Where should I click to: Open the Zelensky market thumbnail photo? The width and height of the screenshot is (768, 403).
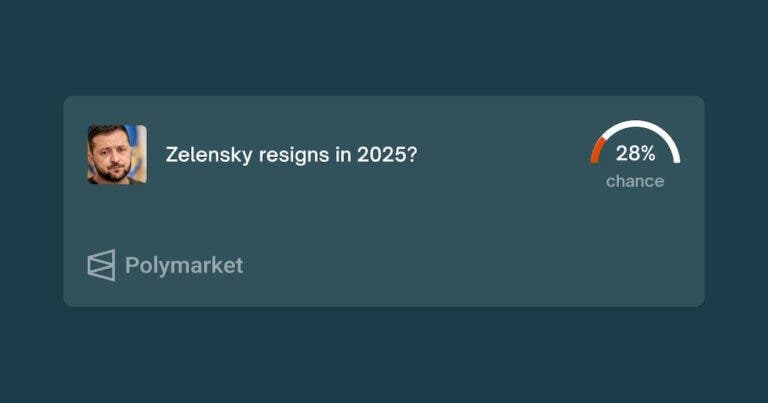pos(117,154)
